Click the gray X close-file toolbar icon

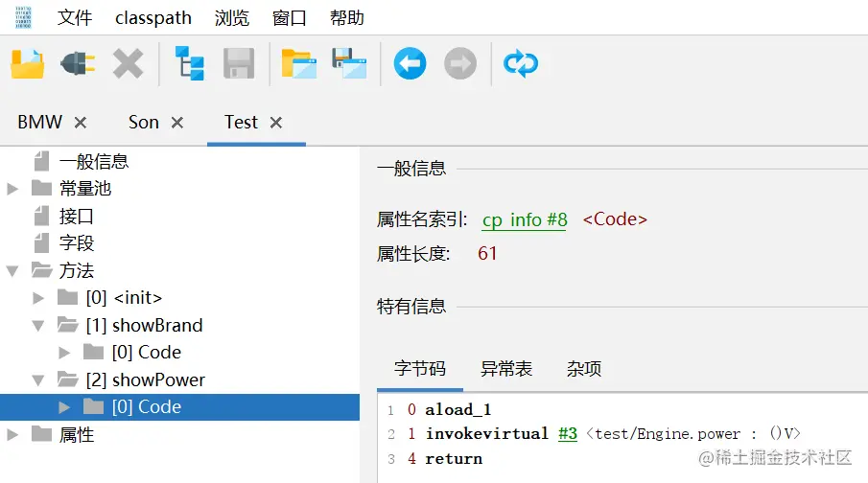[128, 63]
